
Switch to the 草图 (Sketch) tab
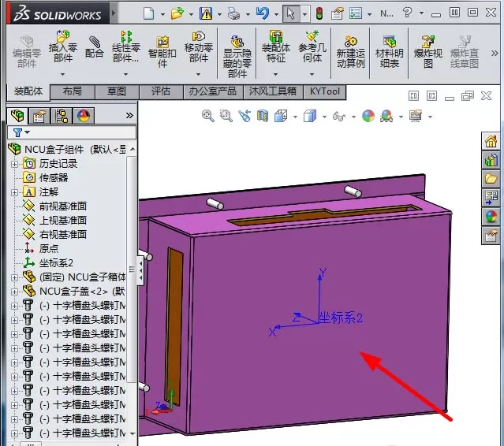coord(117,92)
